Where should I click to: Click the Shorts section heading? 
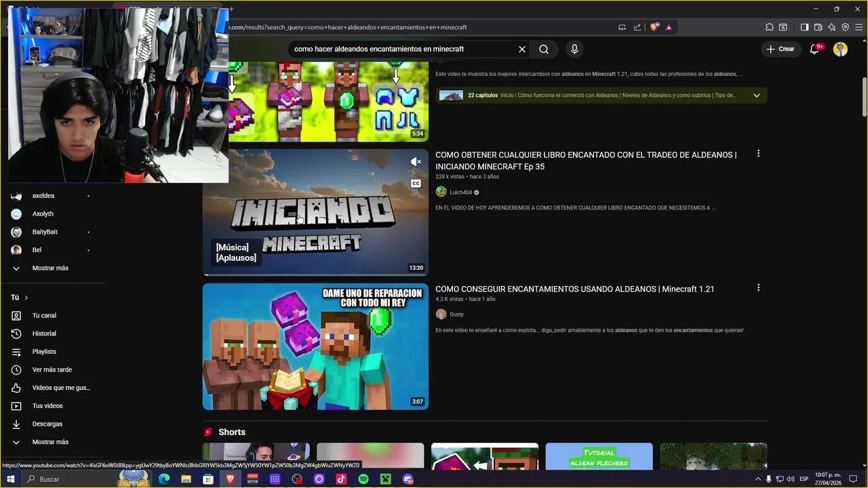pos(232,432)
